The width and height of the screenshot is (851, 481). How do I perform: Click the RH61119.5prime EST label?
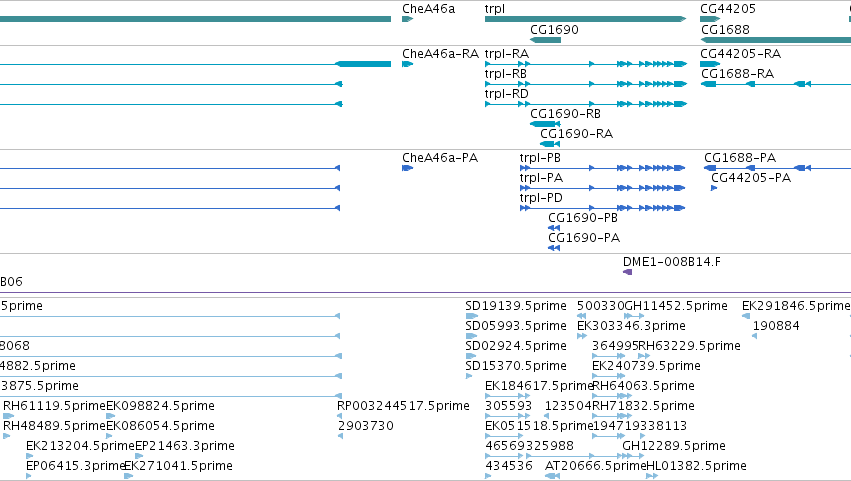[54, 406]
